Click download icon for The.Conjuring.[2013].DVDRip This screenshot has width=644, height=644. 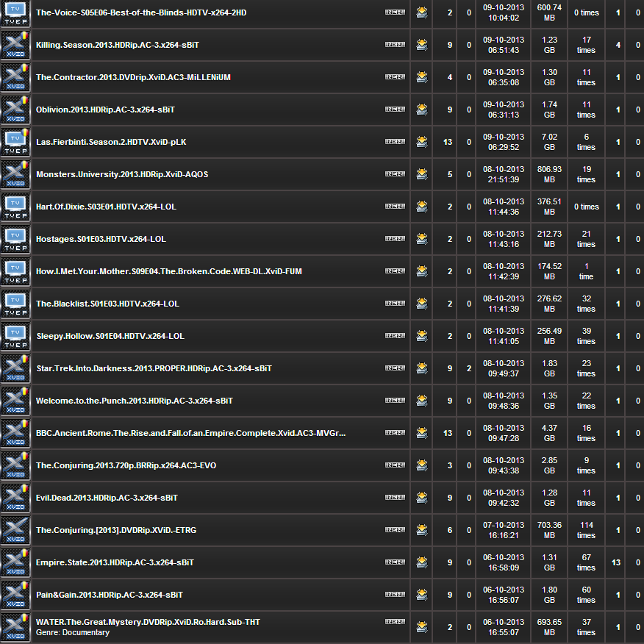421,530
